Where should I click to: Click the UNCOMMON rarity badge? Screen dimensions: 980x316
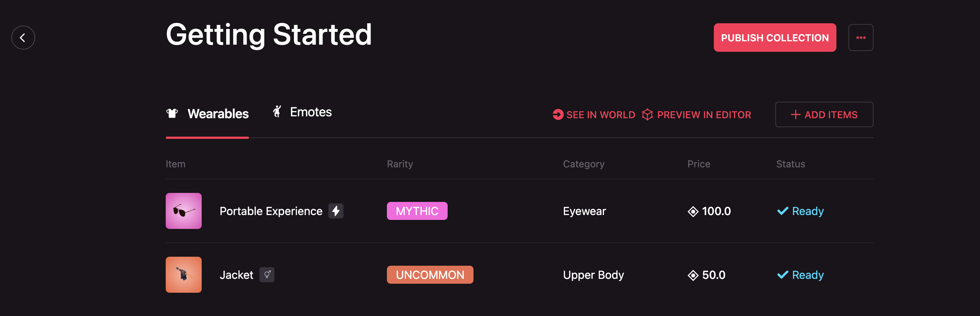tap(430, 274)
